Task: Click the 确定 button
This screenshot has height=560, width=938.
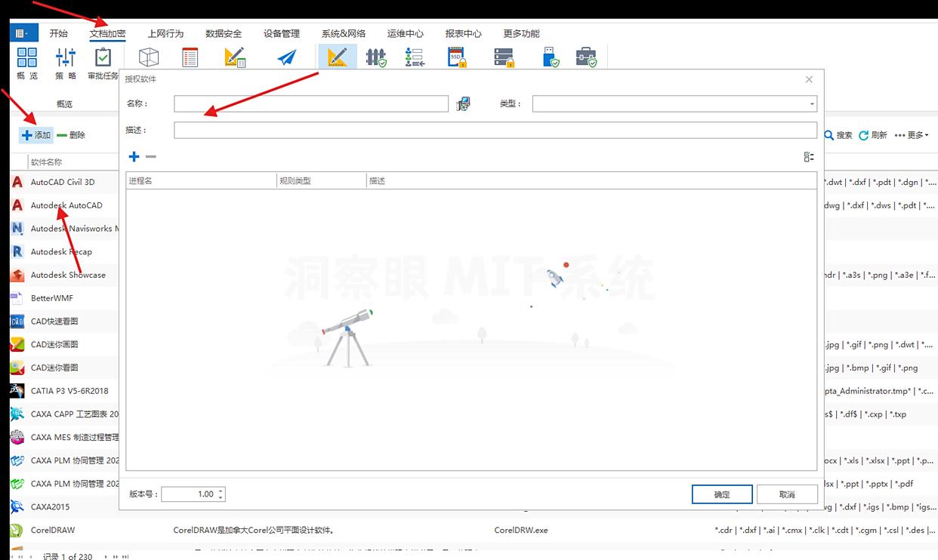Action: point(722,494)
